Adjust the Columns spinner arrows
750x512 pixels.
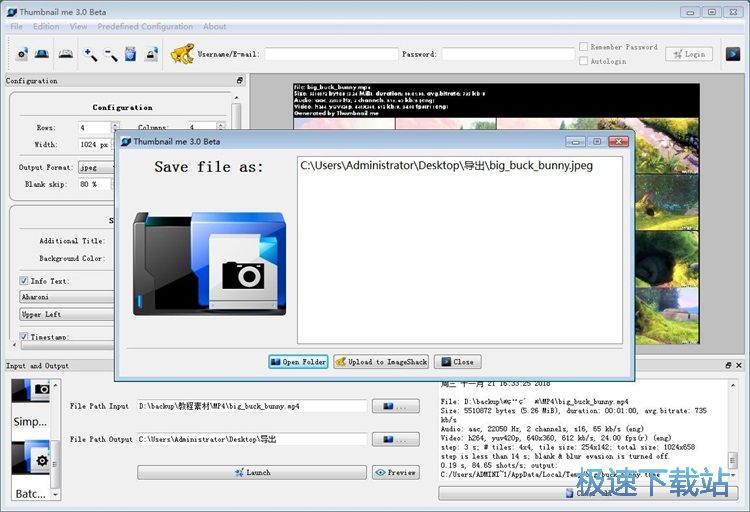coord(221,127)
